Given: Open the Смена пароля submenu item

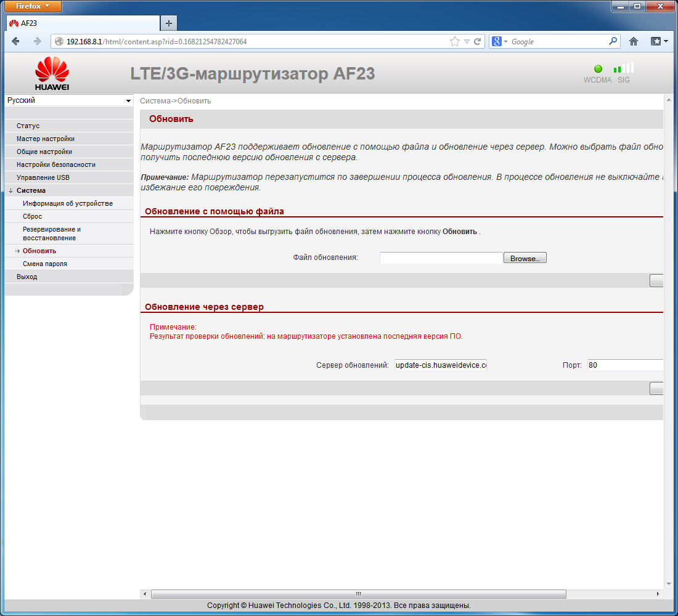Looking at the screenshot, I should (69, 264).
